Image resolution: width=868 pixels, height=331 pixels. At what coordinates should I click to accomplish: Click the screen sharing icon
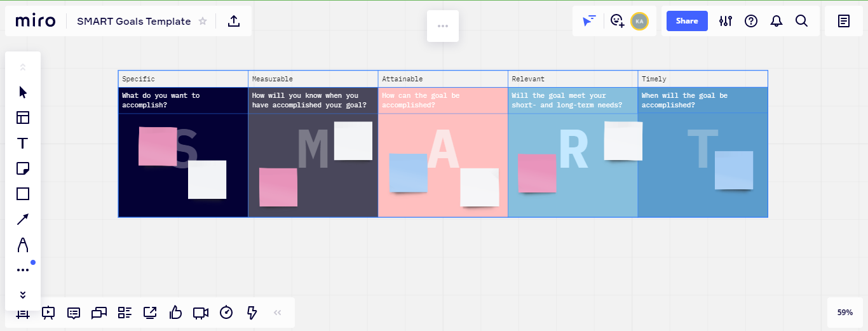150,313
